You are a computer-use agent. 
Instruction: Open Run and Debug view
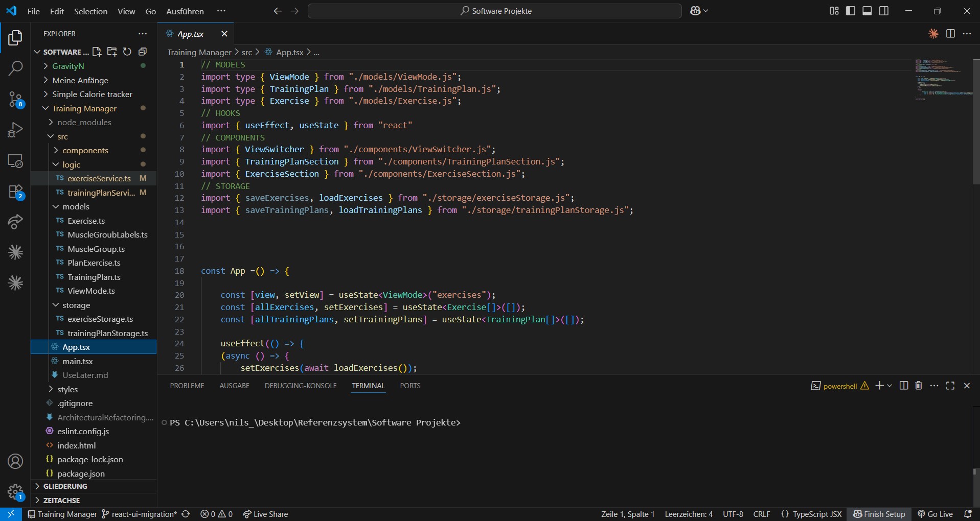tap(15, 130)
